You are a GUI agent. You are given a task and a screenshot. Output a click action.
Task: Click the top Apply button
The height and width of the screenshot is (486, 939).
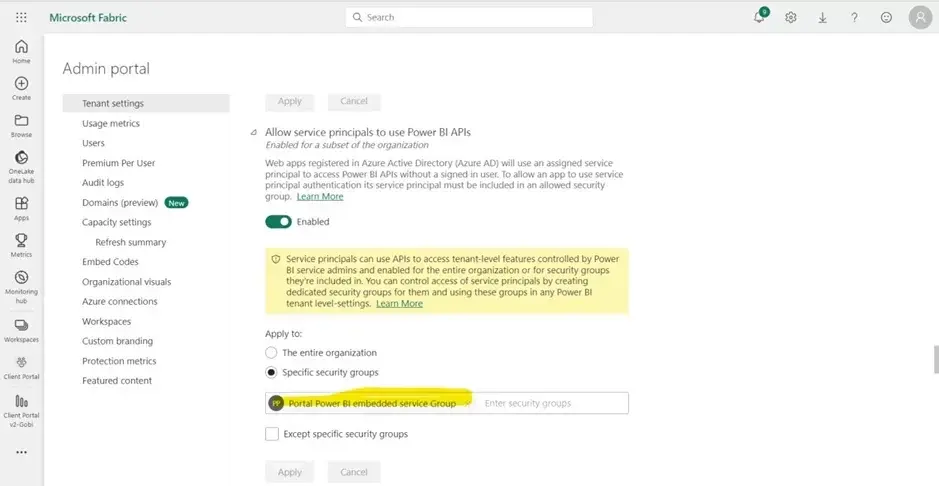pos(290,101)
